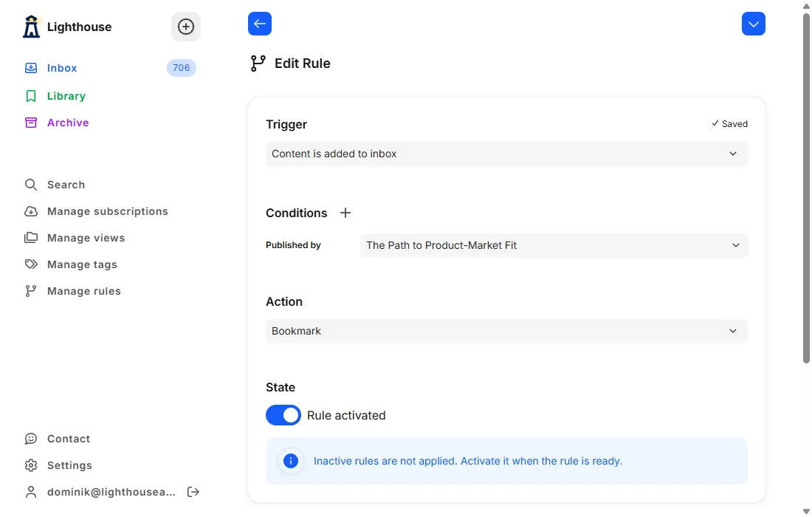Open the Archive section
The height and width of the screenshot is (517, 812).
coord(67,123)
